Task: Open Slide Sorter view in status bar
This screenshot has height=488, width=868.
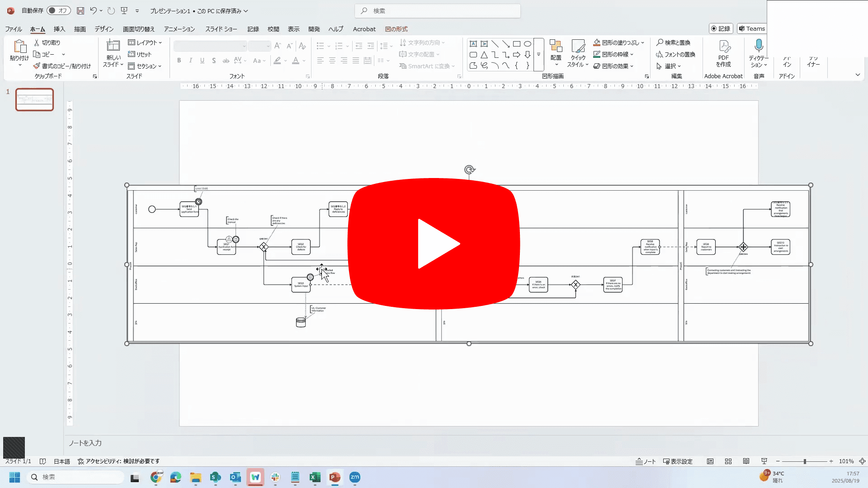Action: 728,461
